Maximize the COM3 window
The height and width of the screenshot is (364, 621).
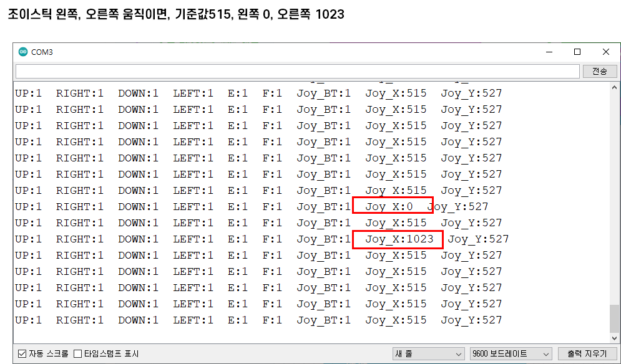(577, 52)
